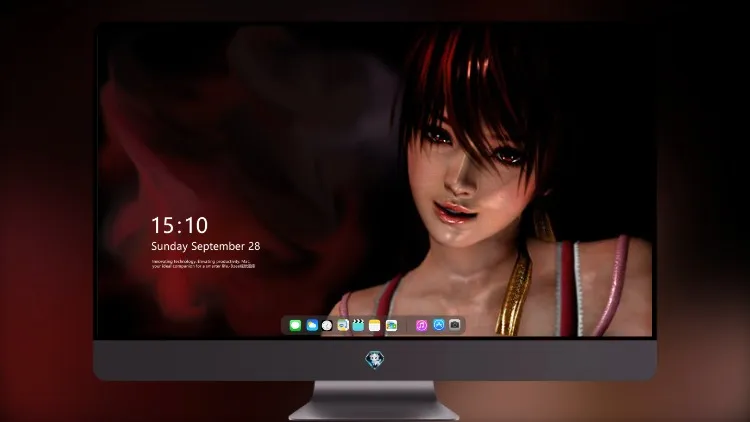
Task: Open the Clock app in dock
Action: [327, 326]
